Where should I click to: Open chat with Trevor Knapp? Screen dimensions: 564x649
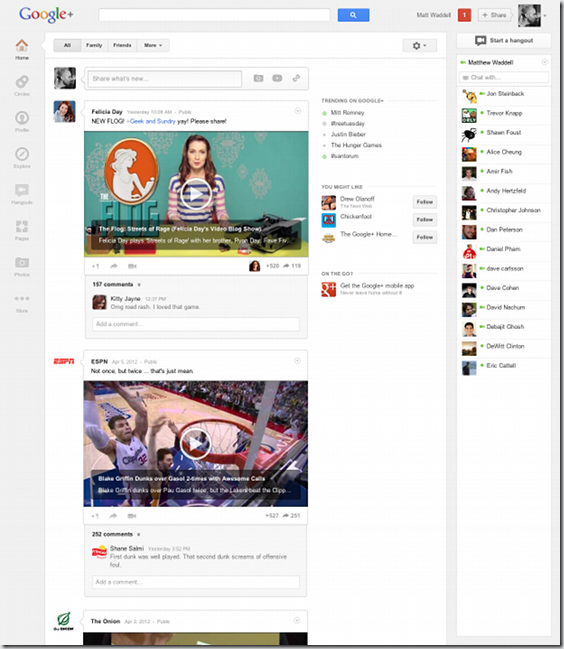point(504,115)
